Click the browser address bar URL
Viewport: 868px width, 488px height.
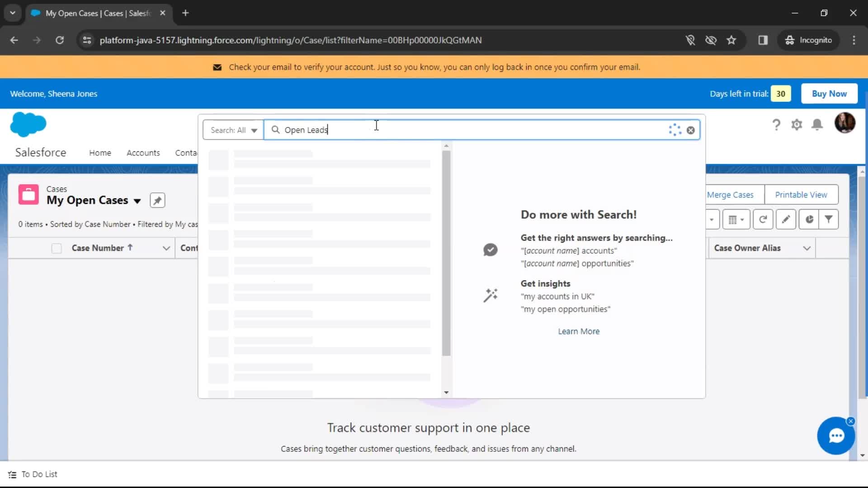(290, 40)
